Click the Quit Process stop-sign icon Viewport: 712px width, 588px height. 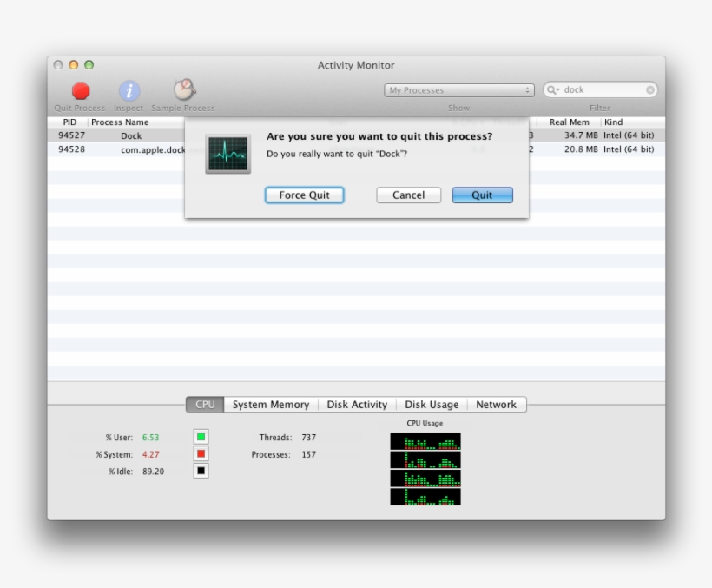[80, 89]
